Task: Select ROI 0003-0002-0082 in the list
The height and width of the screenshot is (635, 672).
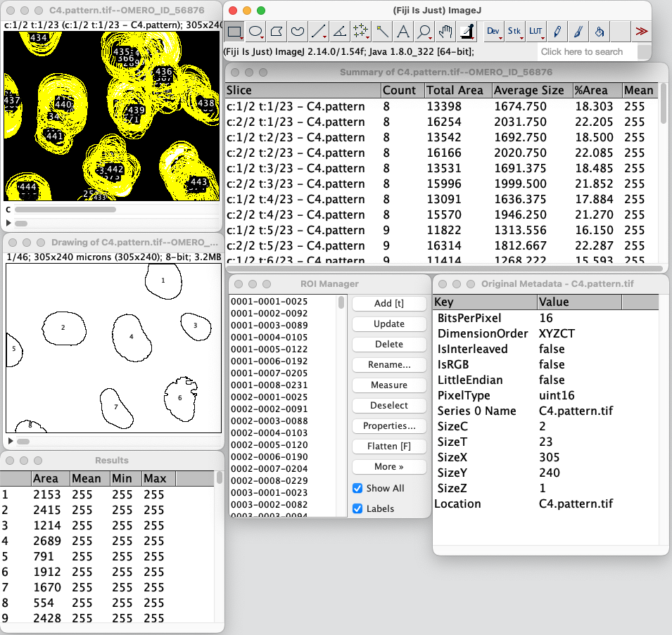Action: pyautogui.click(x=269, y=505)
